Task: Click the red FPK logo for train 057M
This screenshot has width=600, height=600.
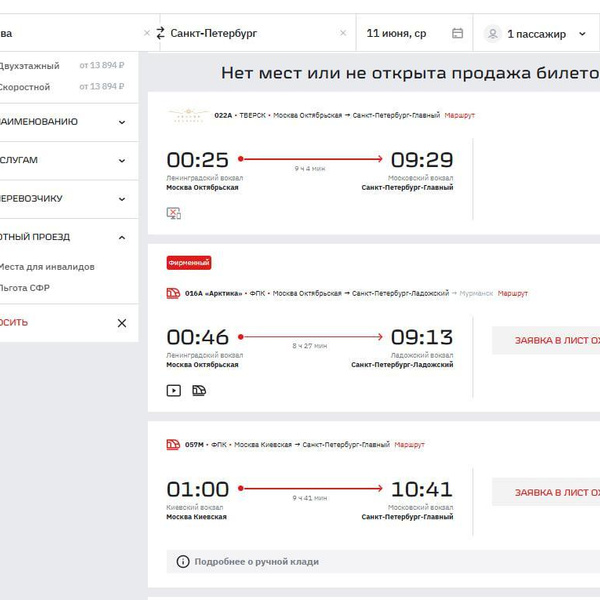Action: (173, 445)
